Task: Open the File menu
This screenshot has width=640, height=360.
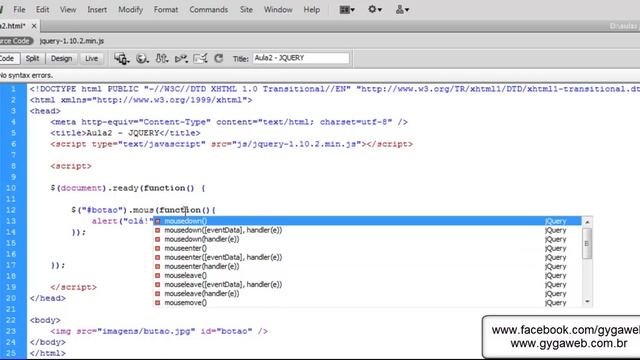Action: coord(19,9)
